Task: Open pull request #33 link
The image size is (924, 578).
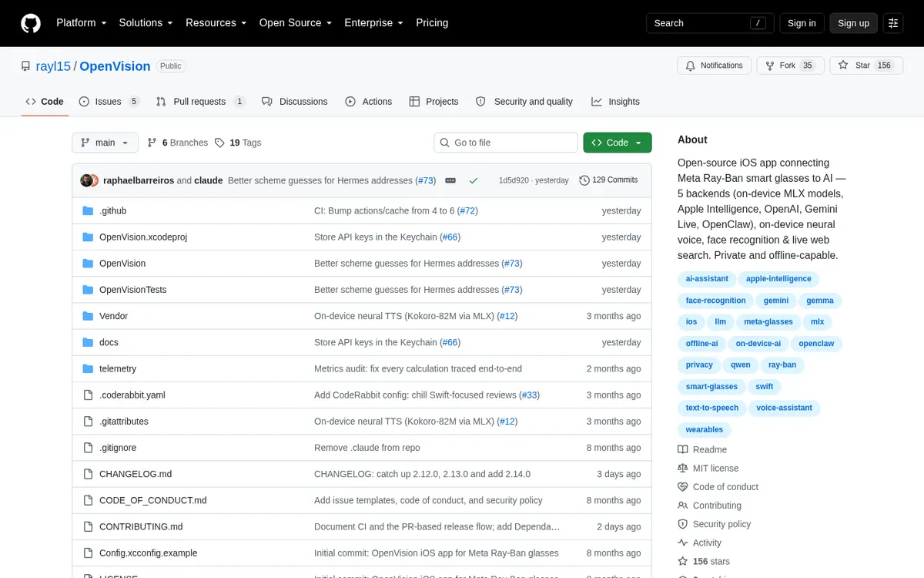Action: point(529,395)
